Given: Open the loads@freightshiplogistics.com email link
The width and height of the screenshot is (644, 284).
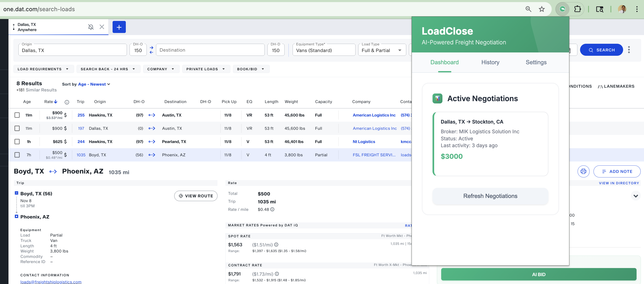Looking at the screenshot, I should point(51,282).
